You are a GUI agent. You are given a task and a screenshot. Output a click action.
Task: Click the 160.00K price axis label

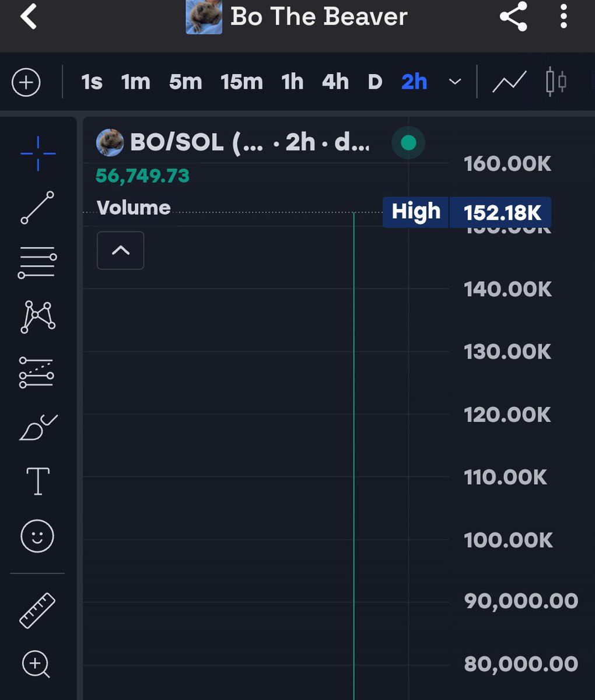tap(508, 164)
